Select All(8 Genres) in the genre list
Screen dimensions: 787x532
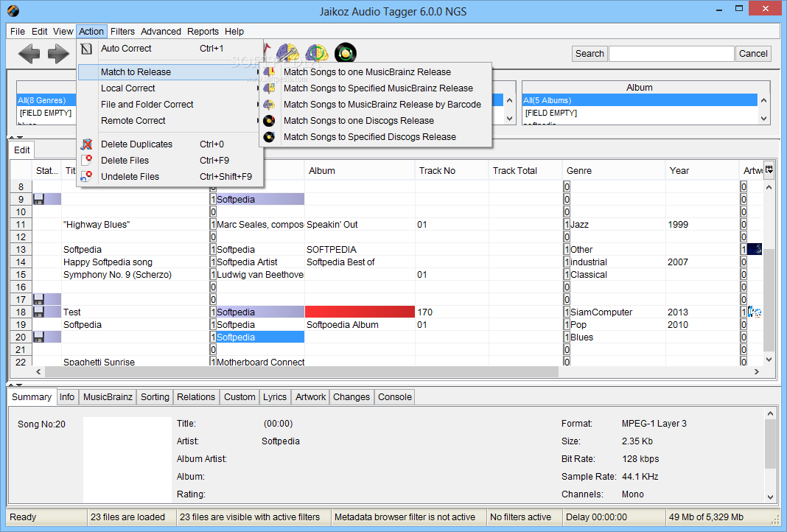(46, 100)
